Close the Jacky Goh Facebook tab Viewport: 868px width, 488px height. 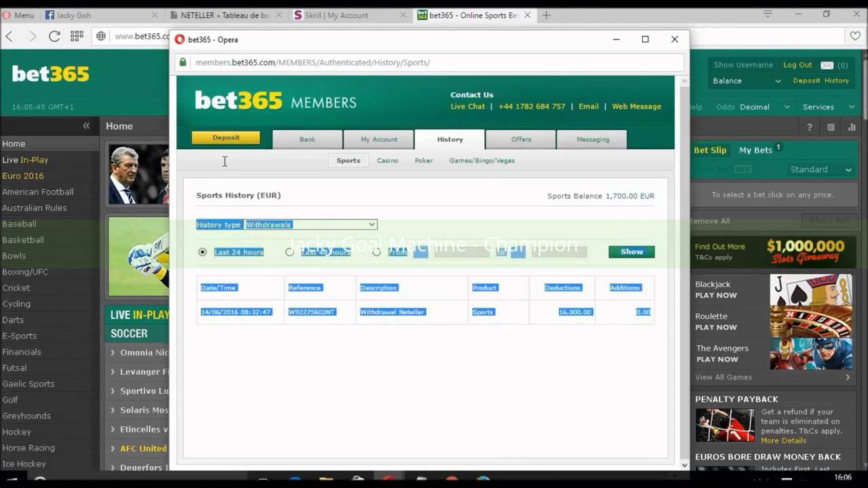click(x=155, y=15)
